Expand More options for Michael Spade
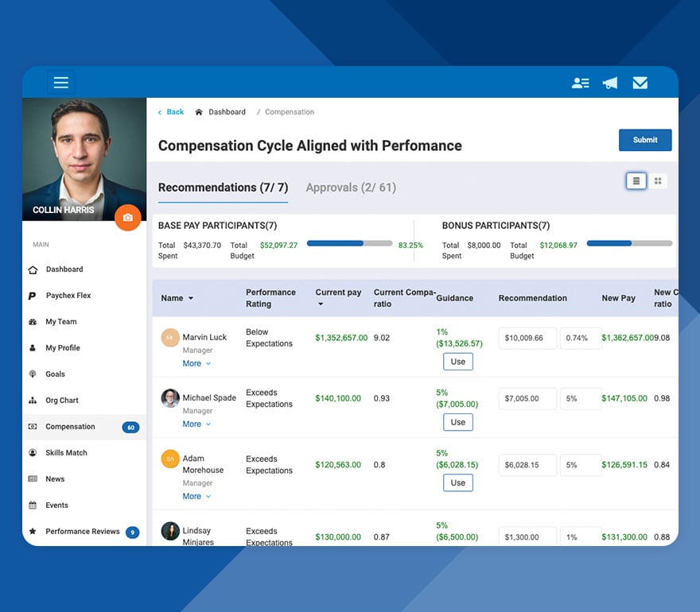This screenshot has width=700, height=612. [196, 424]
